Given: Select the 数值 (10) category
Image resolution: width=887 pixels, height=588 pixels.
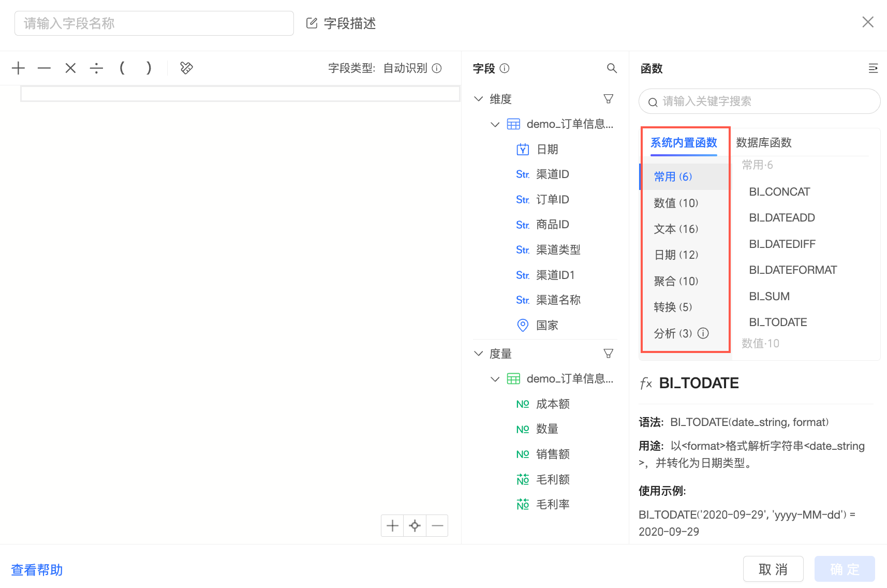Looking at the screenshot, I should [x=685, y=203].
